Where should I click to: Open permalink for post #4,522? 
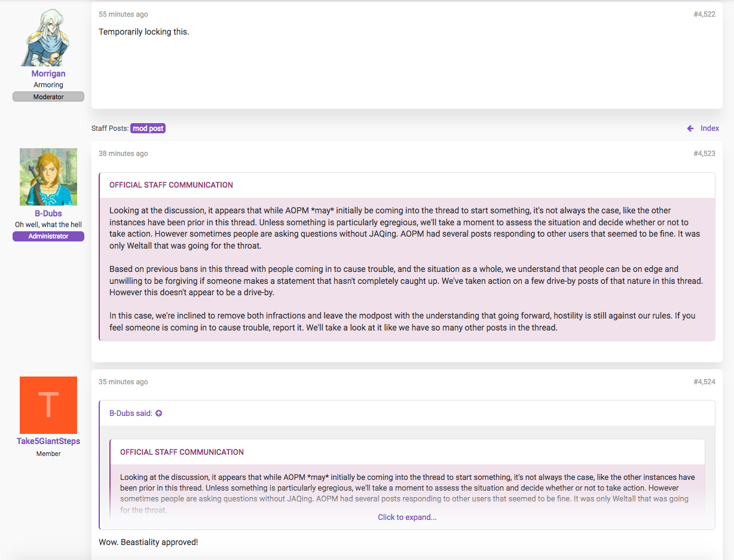point(704,14)
